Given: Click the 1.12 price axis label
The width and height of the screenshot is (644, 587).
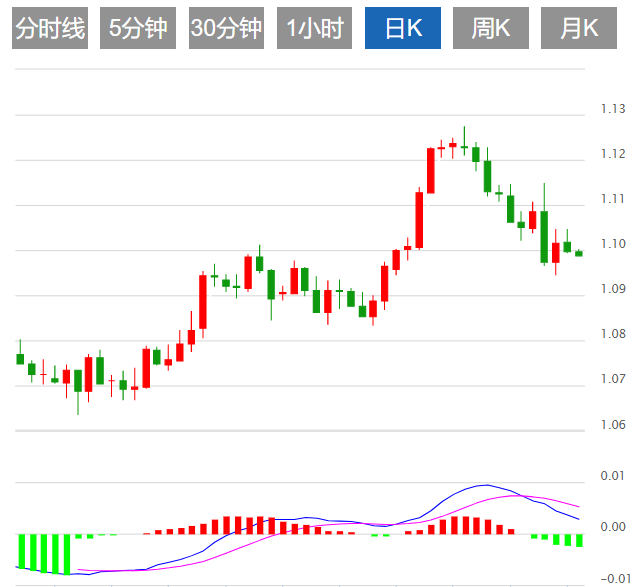Looking at the screenshot, I should [x=613, y=154].
